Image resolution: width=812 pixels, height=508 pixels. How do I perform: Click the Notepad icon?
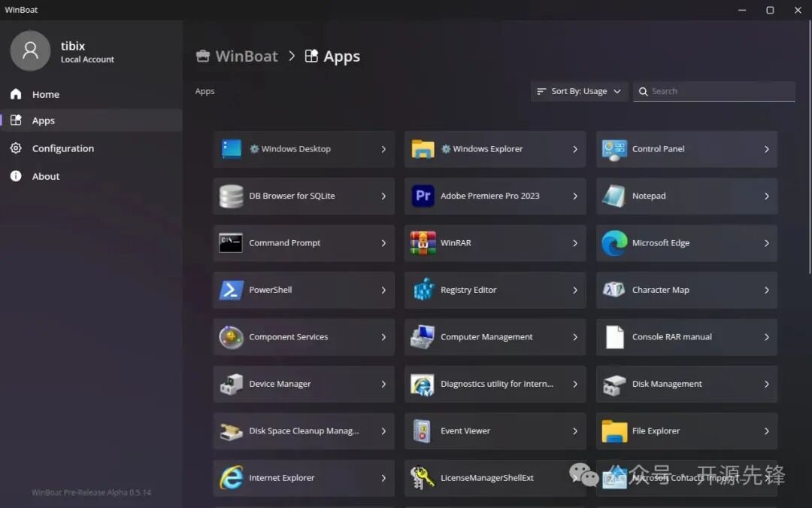point(614,196)
